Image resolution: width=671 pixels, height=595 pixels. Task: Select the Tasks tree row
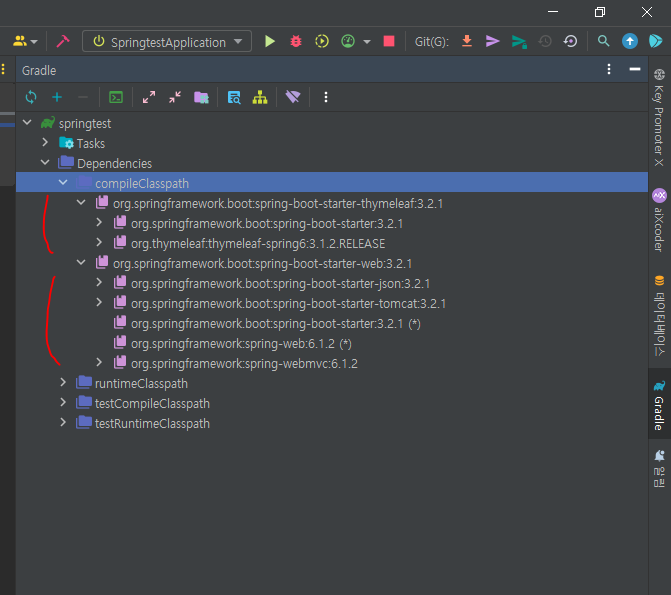(x=332, y=143)
